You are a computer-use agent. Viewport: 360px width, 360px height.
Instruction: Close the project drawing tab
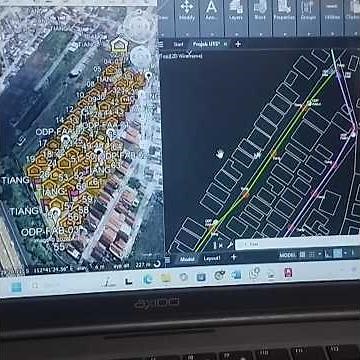pyautogui.click(x=226, y=44)
